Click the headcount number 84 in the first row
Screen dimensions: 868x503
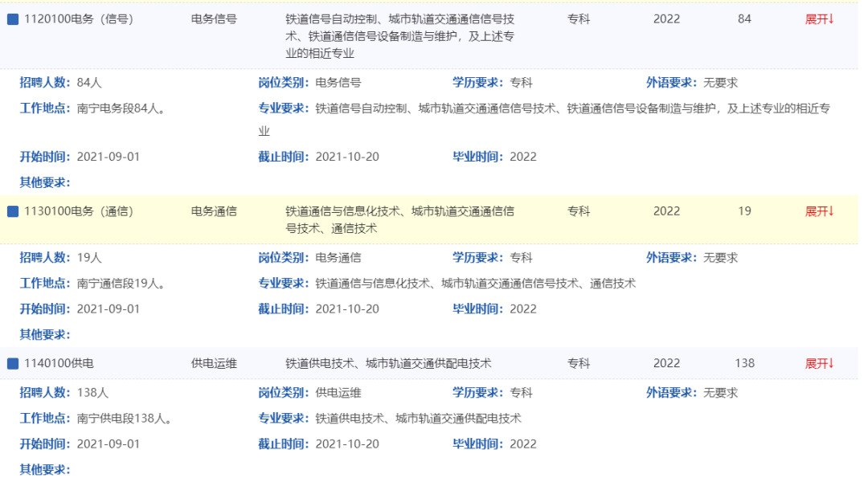point(744,19)
